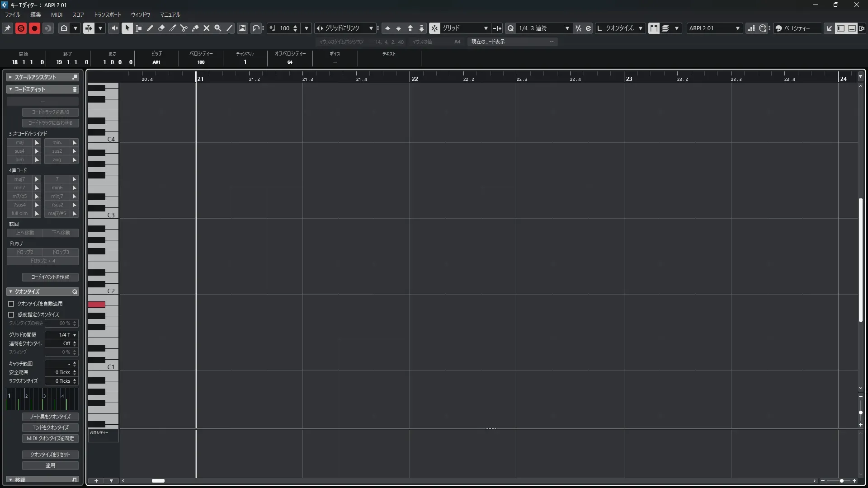Select the Draw pencil tool
The width and height of the screenshot is (868, 488).
click(x=150, y=28)
